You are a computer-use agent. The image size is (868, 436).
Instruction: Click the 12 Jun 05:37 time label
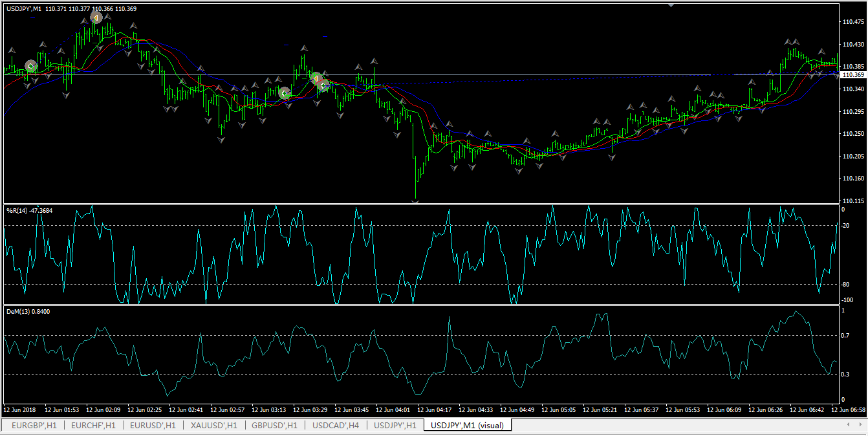point(642,410)
